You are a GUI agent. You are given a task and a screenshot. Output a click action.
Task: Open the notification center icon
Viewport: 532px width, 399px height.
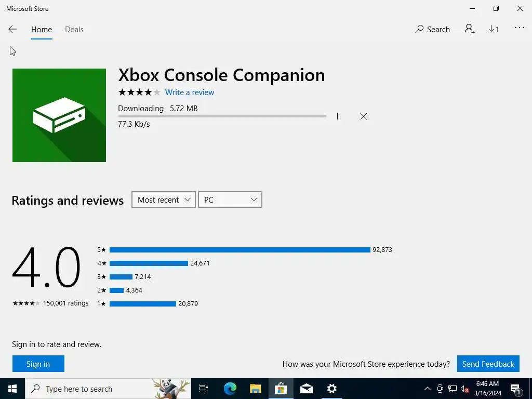(515, 389)
